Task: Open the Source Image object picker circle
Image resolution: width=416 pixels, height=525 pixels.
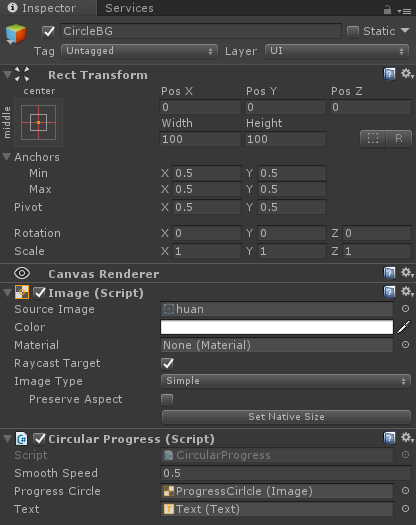Action: point(405,309)
